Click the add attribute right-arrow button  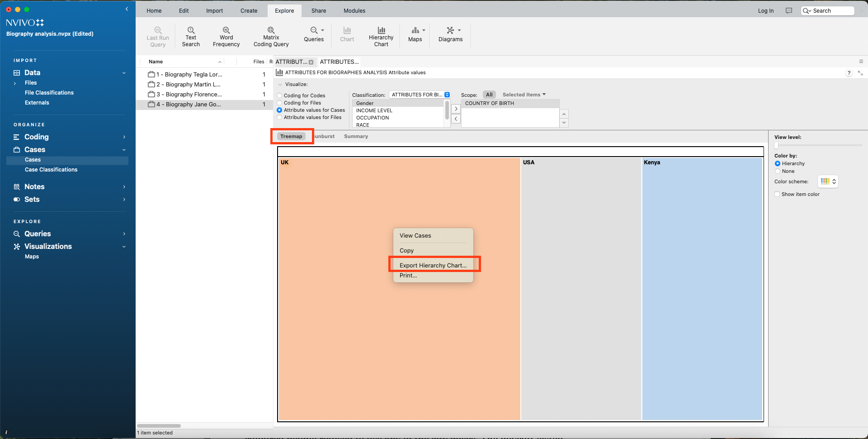pyautogui.click(x=456, y=109)
